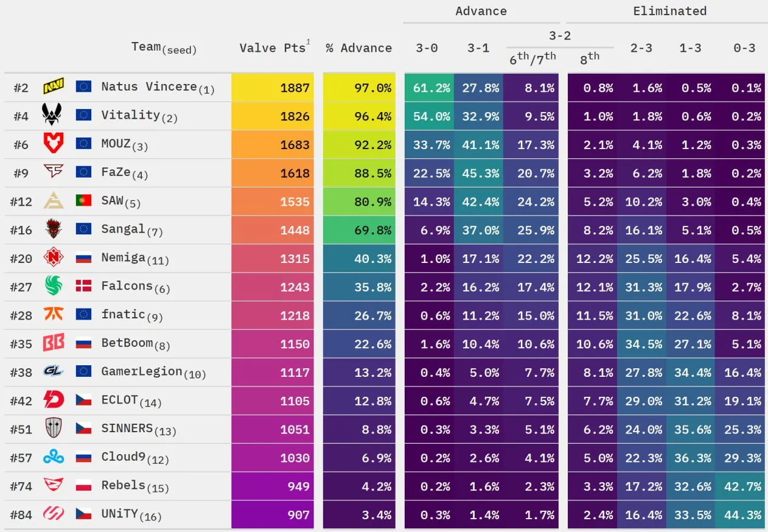Click the 3-0 column header
Screen dimensions: 768x532
pyautogui.click(x=427, y=48)
